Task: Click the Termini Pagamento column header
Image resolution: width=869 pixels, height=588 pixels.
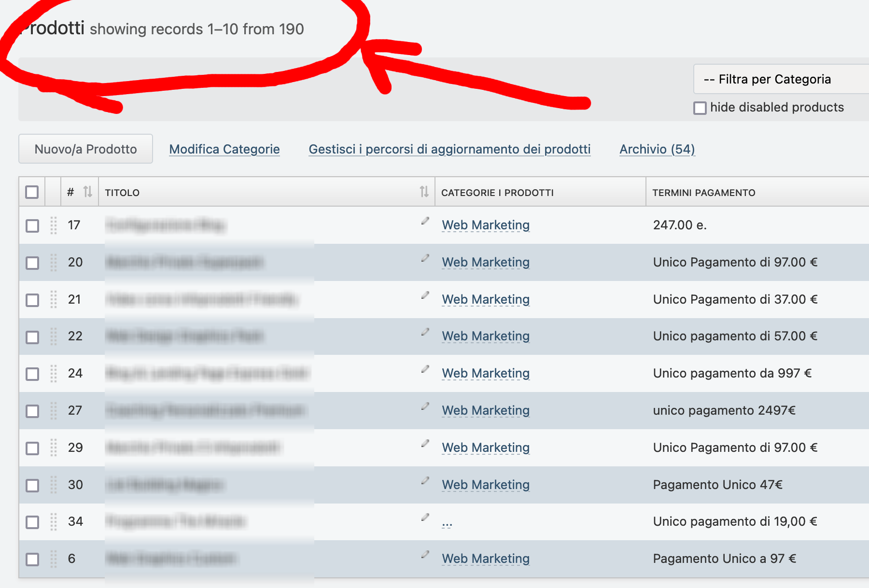Action: 703,193
